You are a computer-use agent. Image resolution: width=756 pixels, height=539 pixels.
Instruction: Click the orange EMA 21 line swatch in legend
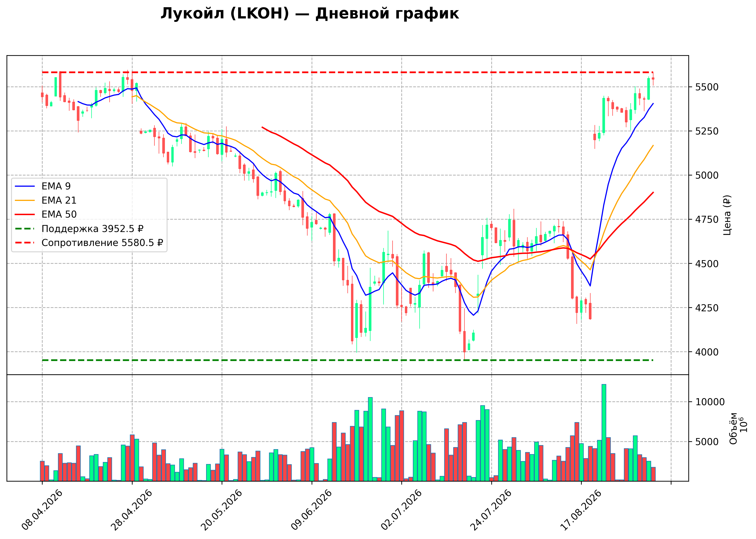coord(25,200)
